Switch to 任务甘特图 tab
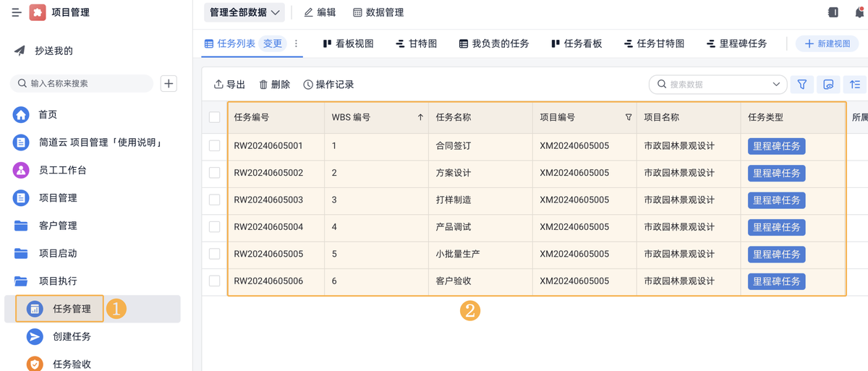 coord(654,43)
